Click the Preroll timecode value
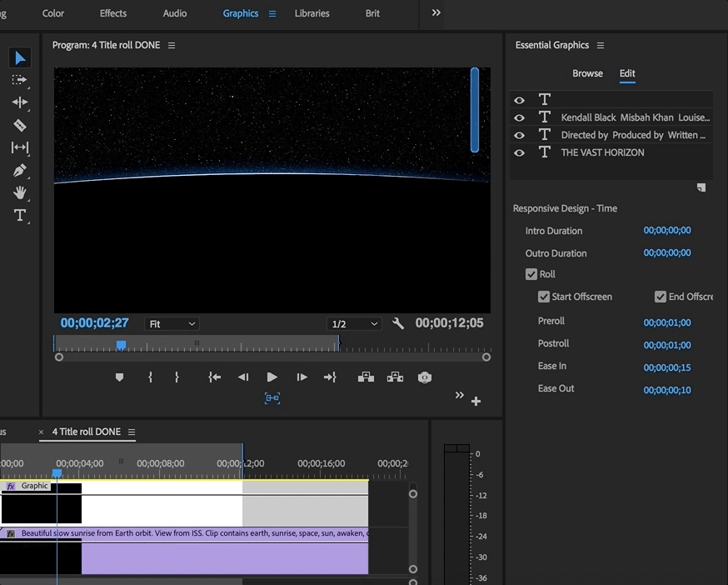 [x=666, y=322]
